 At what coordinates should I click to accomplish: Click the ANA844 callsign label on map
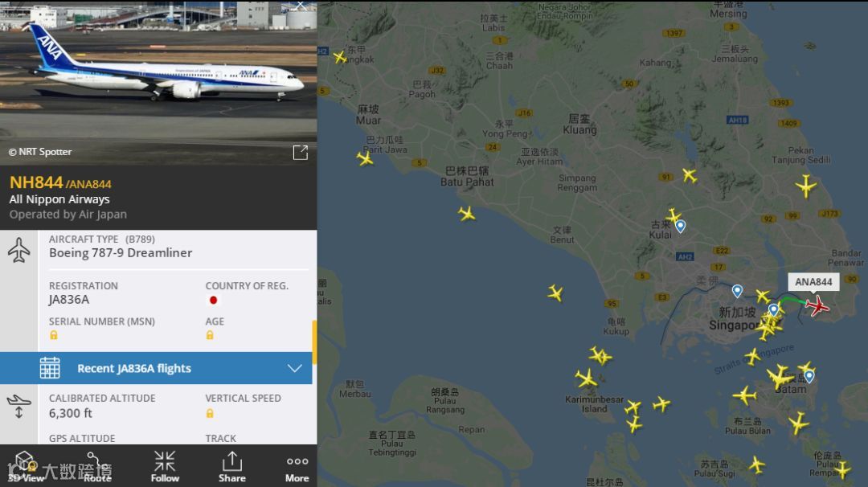coord(813,282)
